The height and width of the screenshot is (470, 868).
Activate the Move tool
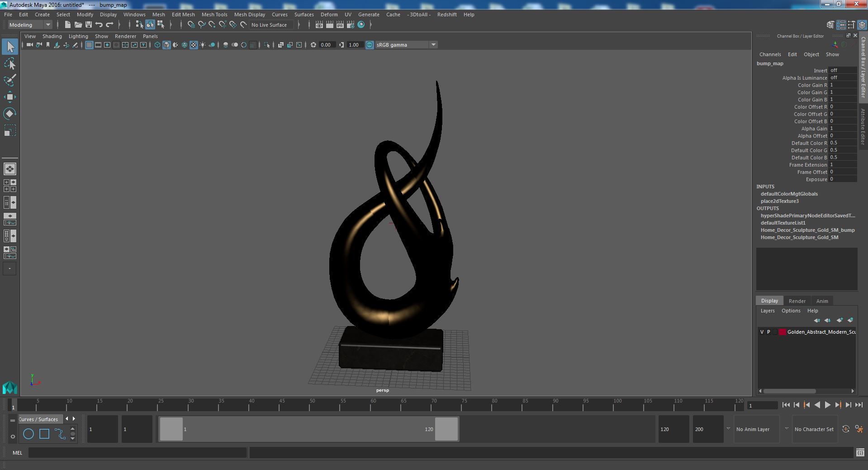click(x=10, y=97)
